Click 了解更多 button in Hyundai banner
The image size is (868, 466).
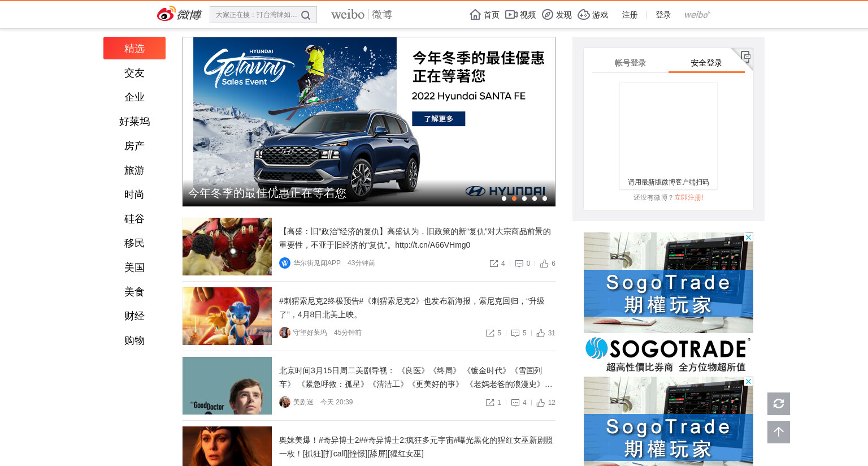(439, 119)
